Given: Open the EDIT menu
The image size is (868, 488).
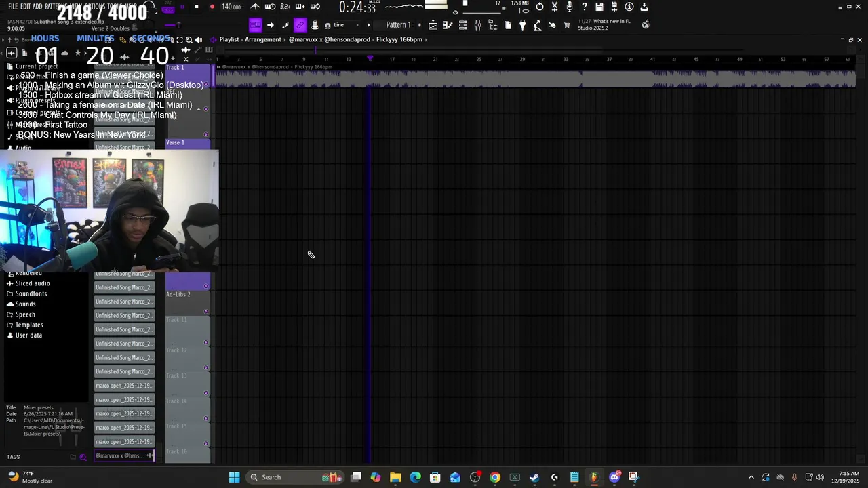Looking at the screenshot, I should pos(26,6).
